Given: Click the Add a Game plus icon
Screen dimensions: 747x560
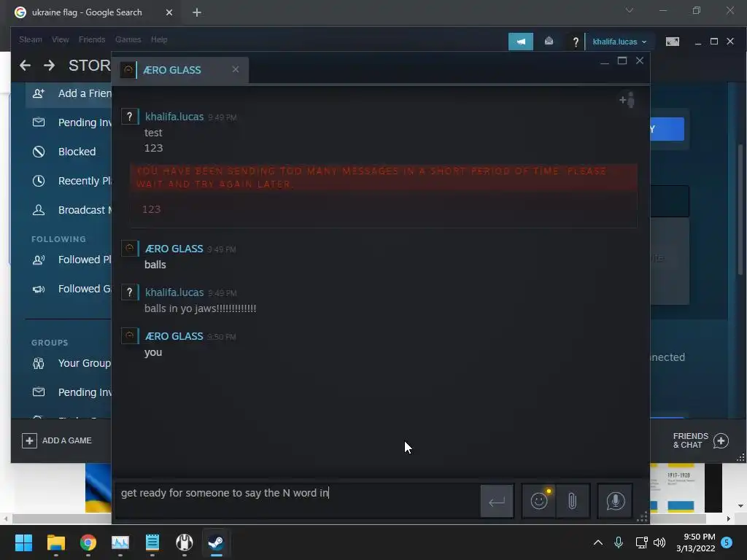Looking at the screenshot, I should pyautogui.click(x=29, y=440).
